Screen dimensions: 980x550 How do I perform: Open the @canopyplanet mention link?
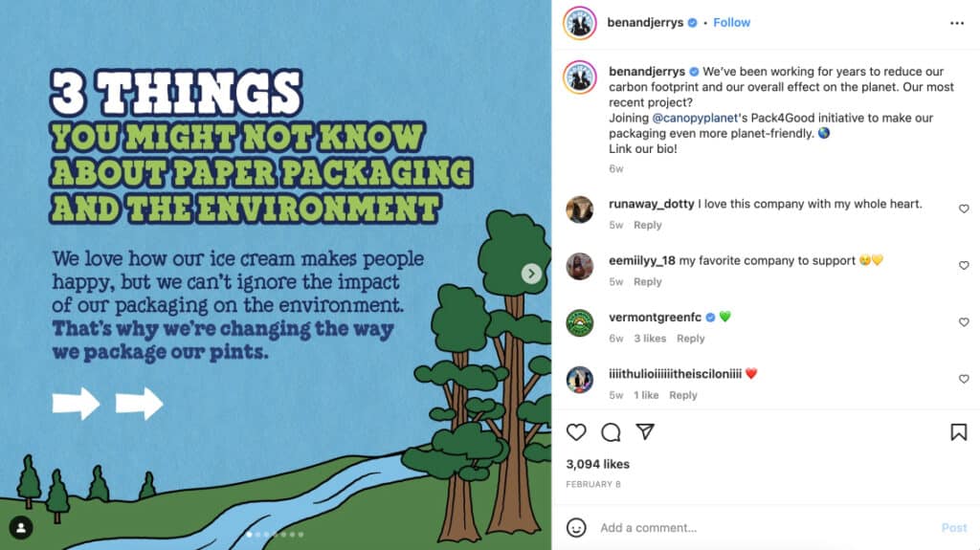tap(695, 118)
